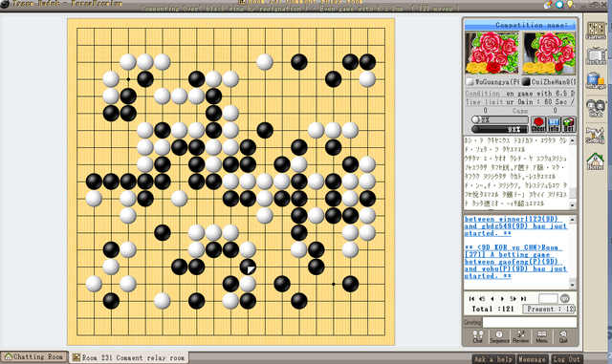
Task: Click the magnifier search icon in title bar
Action: (x=559, y=4)
